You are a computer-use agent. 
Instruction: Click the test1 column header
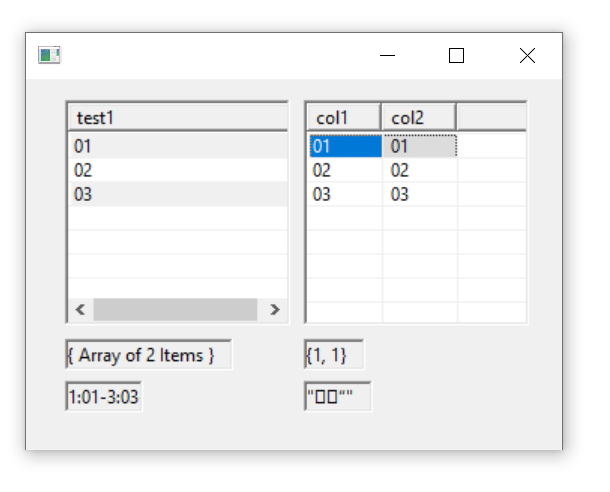[176, 117]
